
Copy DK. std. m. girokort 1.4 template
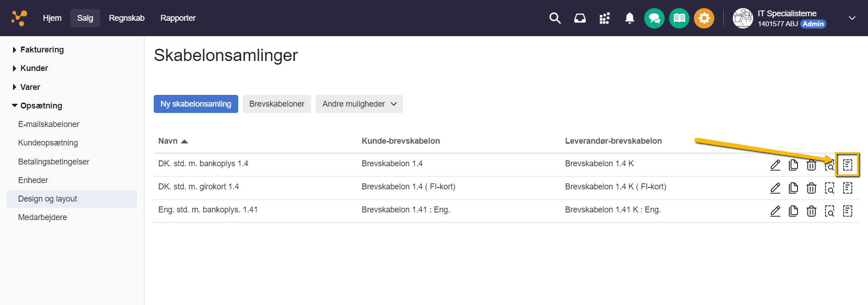click(x=793, y=188)
